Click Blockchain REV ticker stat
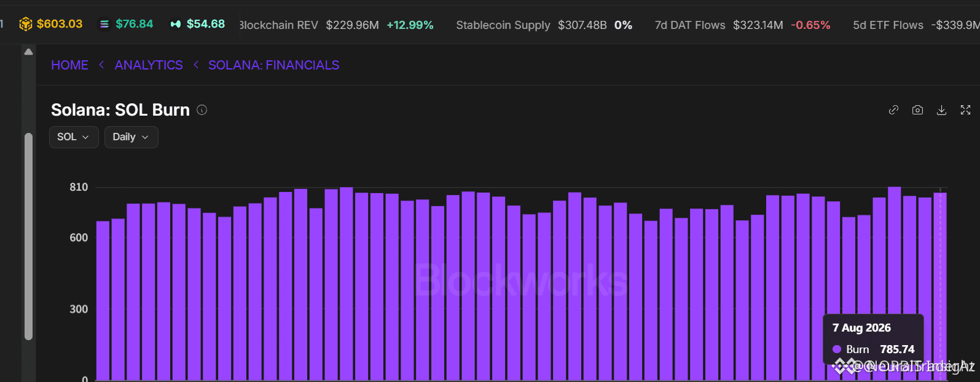 pyautogui.click(x=337, y=25)
